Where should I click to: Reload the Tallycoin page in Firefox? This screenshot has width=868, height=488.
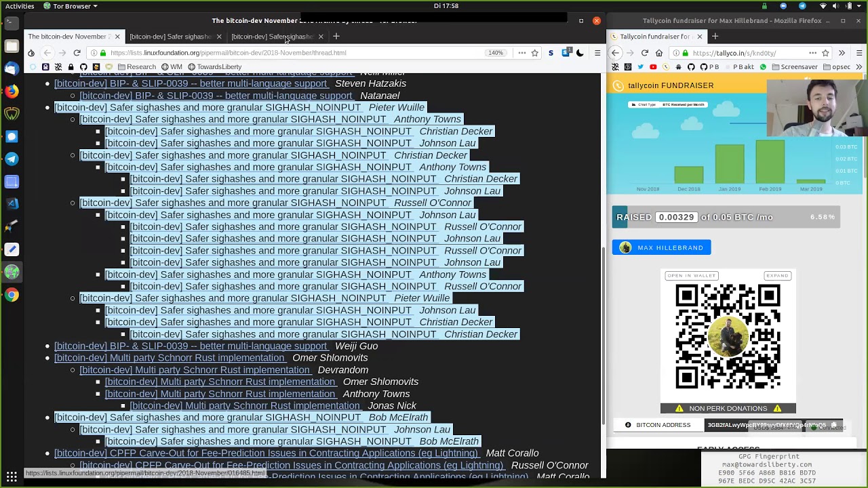pos(645,53)
